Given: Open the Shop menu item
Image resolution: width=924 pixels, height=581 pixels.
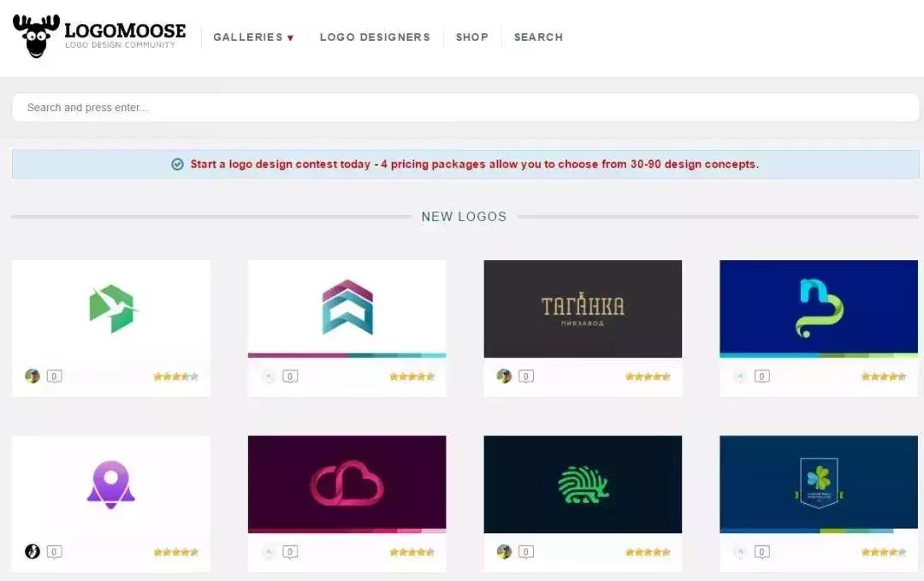Looking at the screenshot, I should pyautogui.click(x=471, y=38).
